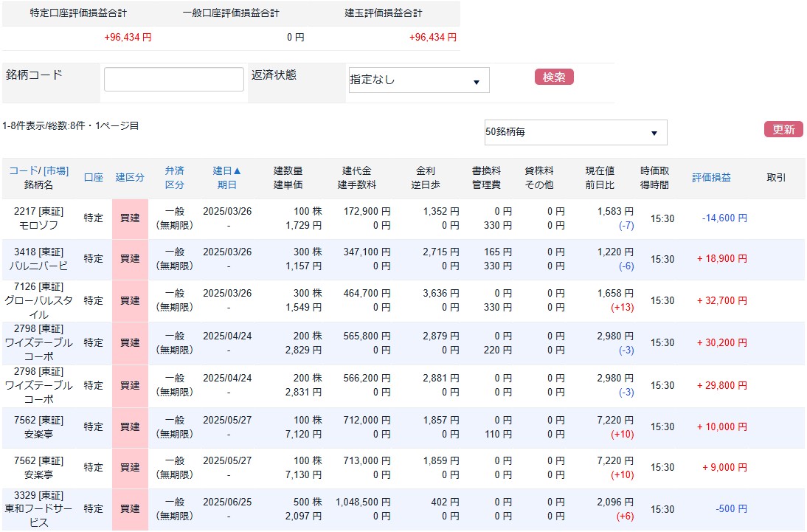The height and width of the screenshot is (532, 807).
Task: Click the 買建 cell in 東和フードサービス row
Action: click(x=131, y=509)
